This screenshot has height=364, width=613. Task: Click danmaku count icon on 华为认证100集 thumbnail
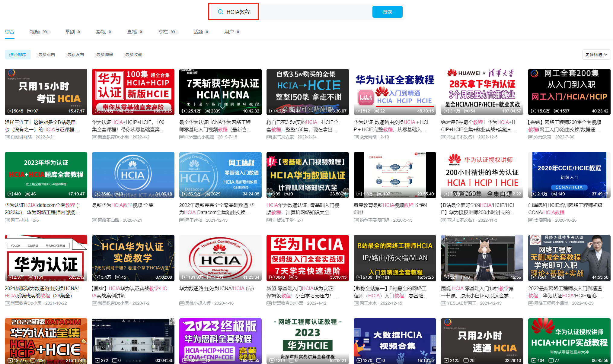(120, 111)
